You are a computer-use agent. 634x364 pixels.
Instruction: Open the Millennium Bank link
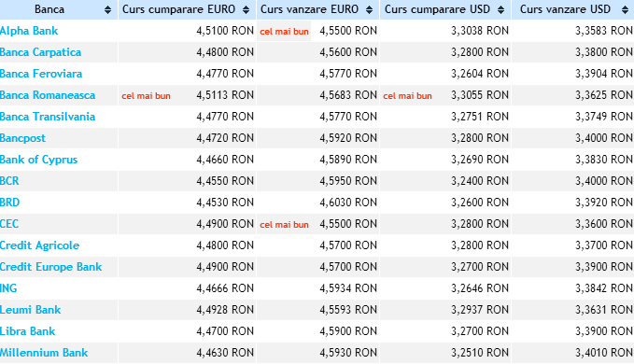(x=44, y=353)
